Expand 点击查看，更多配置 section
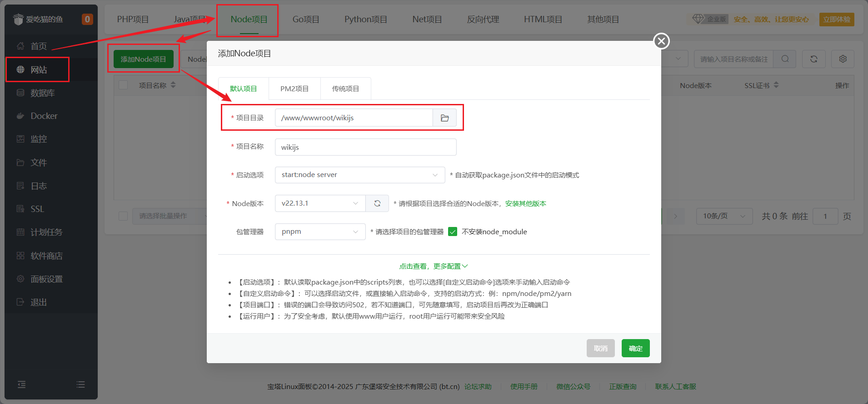This screenshot has height=404, width=868. (434, 266)
